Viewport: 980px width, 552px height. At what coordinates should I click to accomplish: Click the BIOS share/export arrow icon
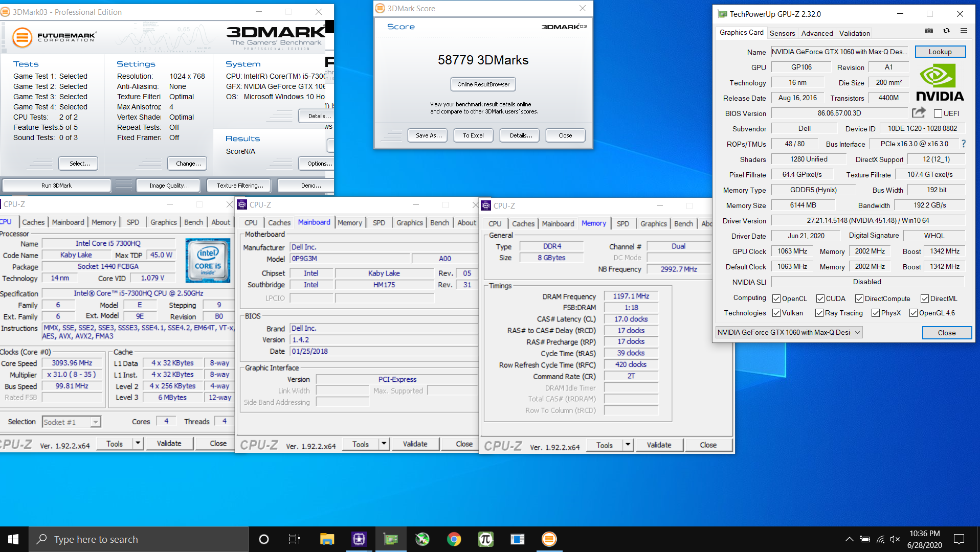point(919,112)
